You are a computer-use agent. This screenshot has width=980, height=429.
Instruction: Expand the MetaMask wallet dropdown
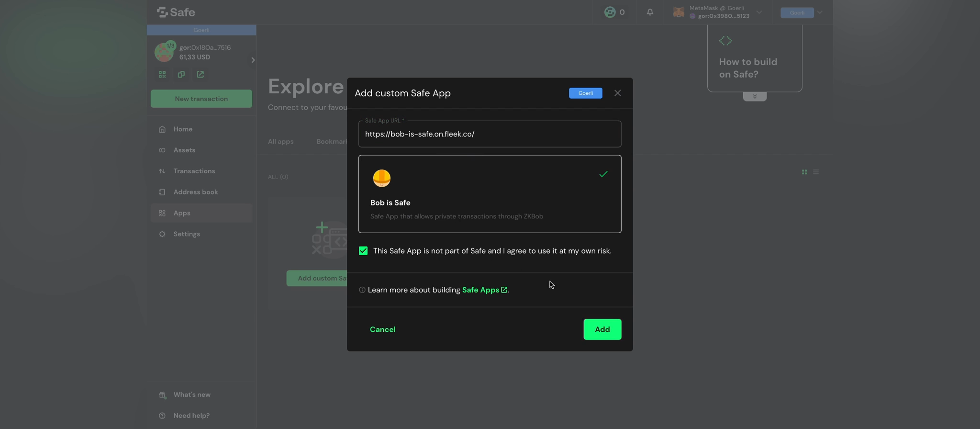pos(759,12)
